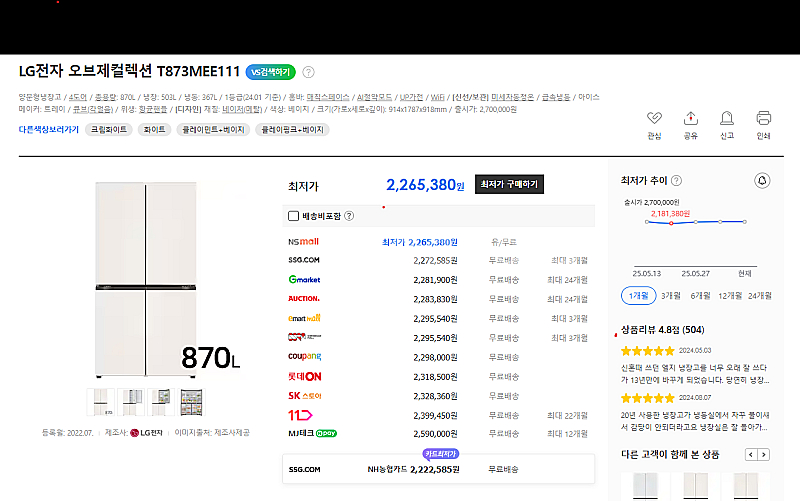Open the 11번가 seller logo
Viewport: 800px width, 501px height.
[300, 415]
